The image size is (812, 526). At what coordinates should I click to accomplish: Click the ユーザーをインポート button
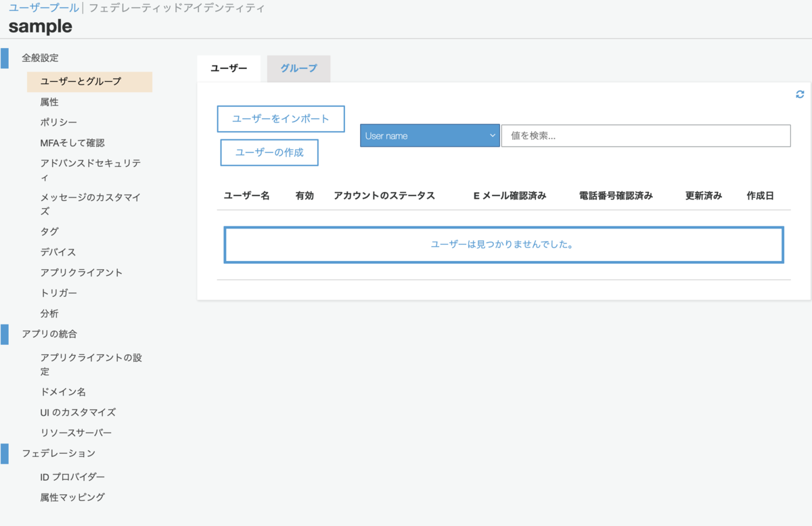[x=281, y=118]
